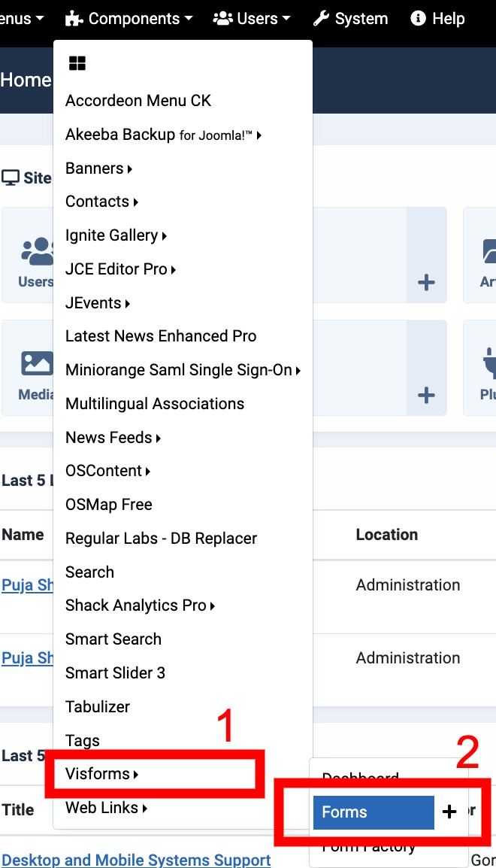Open the Tabulizer component
This screenshot has width=496, height=868.
pyautogui.click(x=98, y=706)
